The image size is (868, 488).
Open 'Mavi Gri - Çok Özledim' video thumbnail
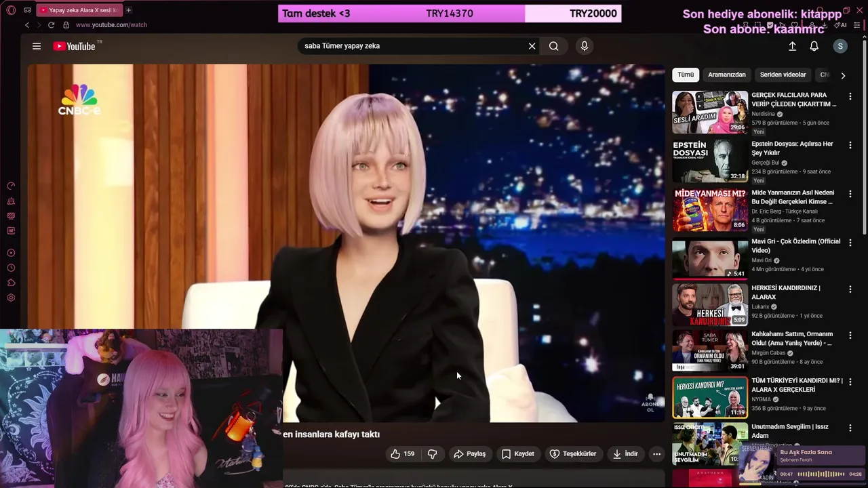point(710,258)
